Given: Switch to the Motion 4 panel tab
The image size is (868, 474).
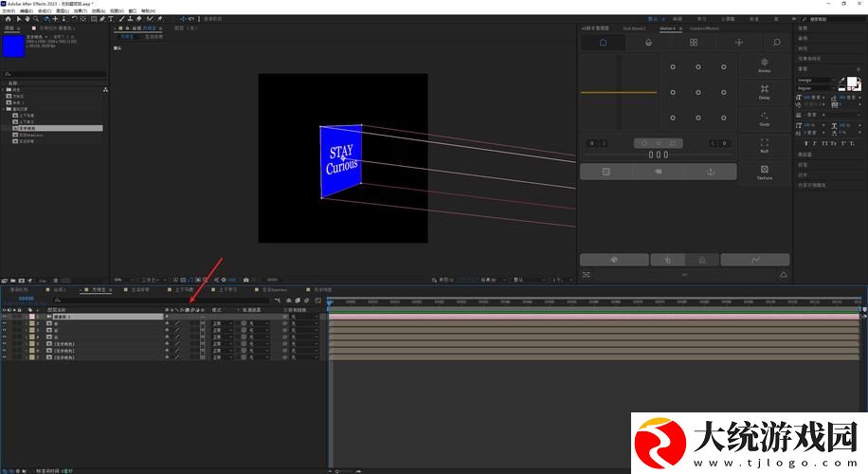Looking at the screenshot, I should [668, 28].
